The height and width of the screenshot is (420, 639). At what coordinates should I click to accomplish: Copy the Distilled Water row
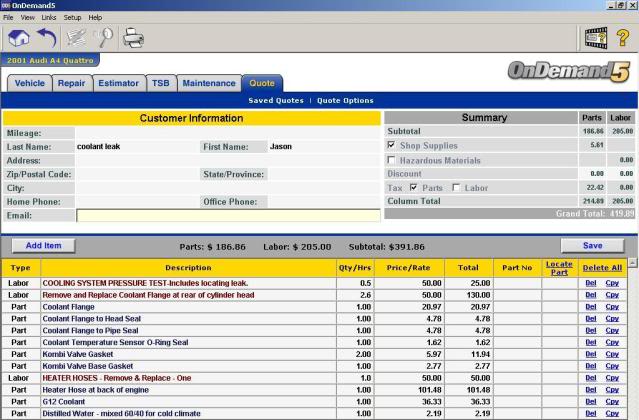click(x=612, y=413)
